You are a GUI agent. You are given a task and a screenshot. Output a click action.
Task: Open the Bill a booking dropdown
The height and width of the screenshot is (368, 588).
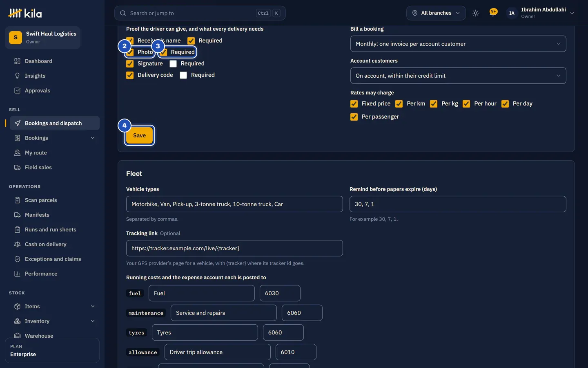point(458,44)
